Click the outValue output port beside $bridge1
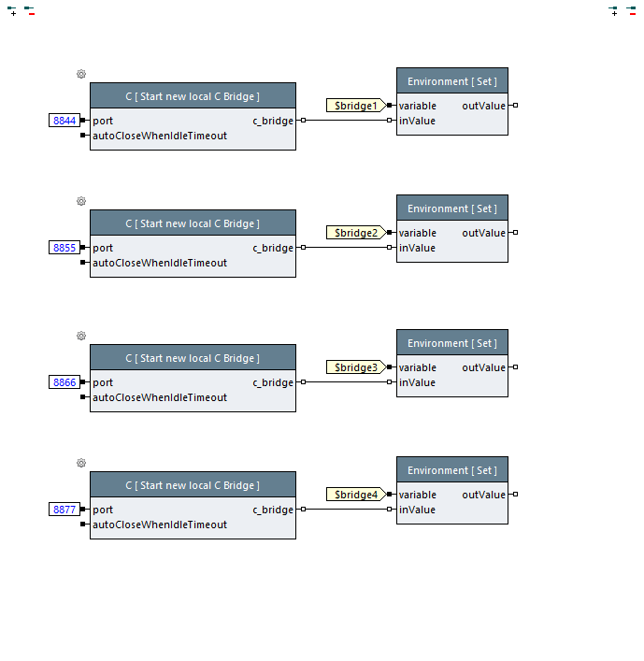The image size is (644, 661). click(515, 106)
